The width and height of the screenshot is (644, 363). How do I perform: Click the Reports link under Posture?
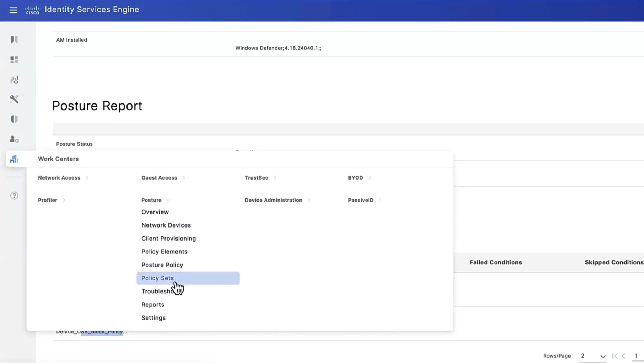point(153,305)
